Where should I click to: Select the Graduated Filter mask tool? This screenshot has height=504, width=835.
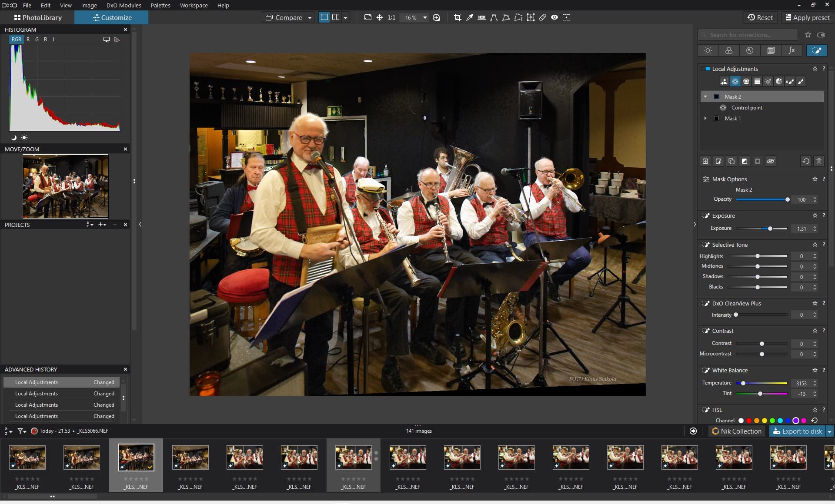point(757,81)
